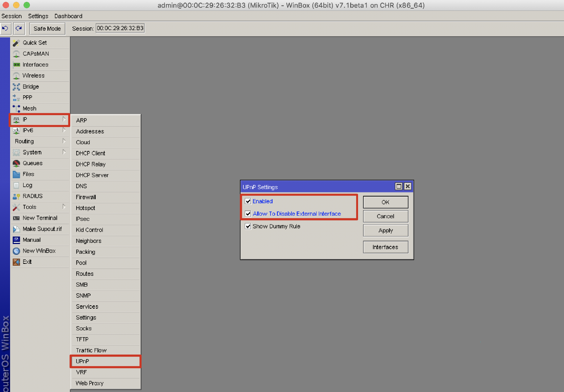The height and width of the screenshot is (392, 564).
Task: Click the Exit icon
Action: click(x=16, y=262)
